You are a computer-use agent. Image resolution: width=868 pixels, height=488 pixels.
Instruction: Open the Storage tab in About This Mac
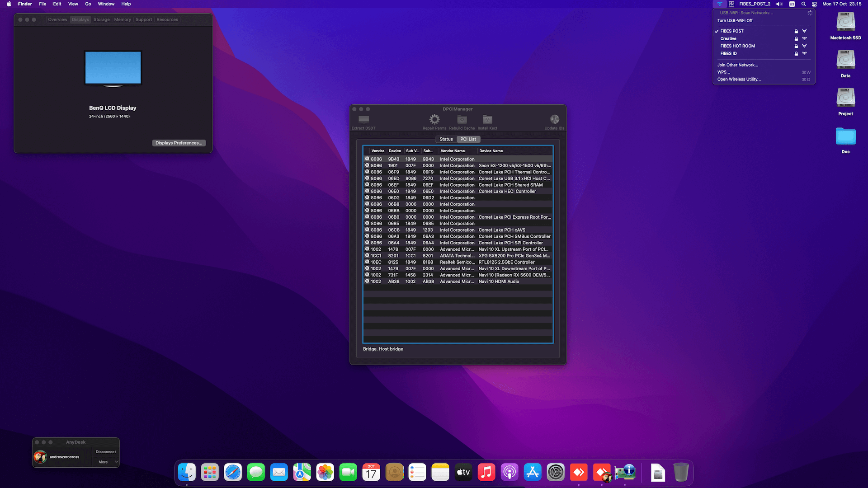pos(102,20)
